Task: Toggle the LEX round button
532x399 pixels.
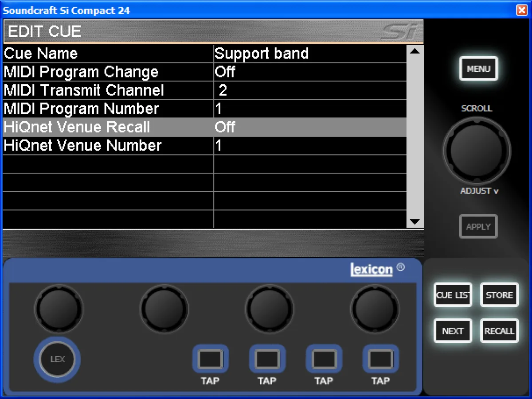Action: tap(57, 359)
